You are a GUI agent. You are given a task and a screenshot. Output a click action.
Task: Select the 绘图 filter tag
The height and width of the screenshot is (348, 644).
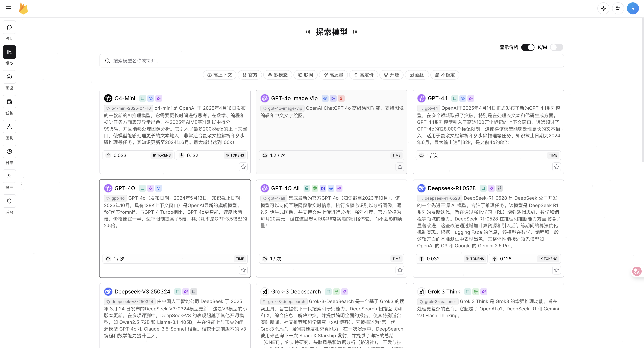click(x=417, y=75)
